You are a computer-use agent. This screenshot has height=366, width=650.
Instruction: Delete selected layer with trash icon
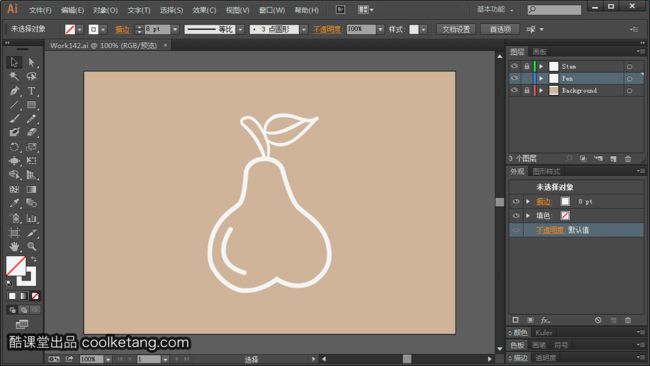[628, 159]
